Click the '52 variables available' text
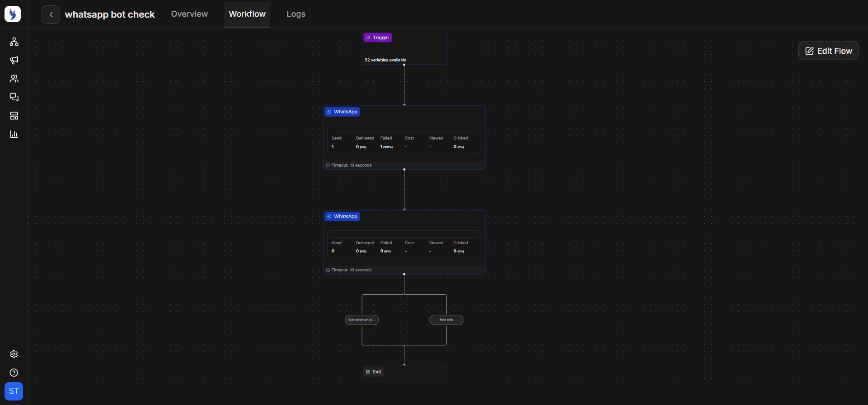 point(385,60)
